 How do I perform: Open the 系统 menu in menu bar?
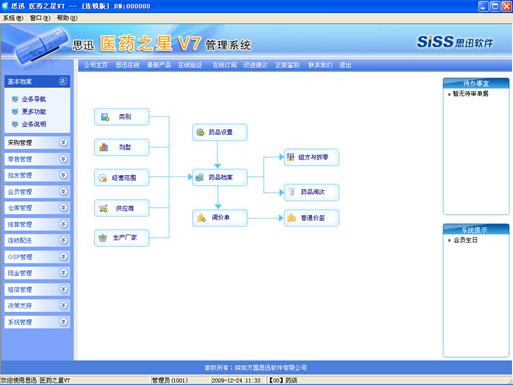coord(13,18)
